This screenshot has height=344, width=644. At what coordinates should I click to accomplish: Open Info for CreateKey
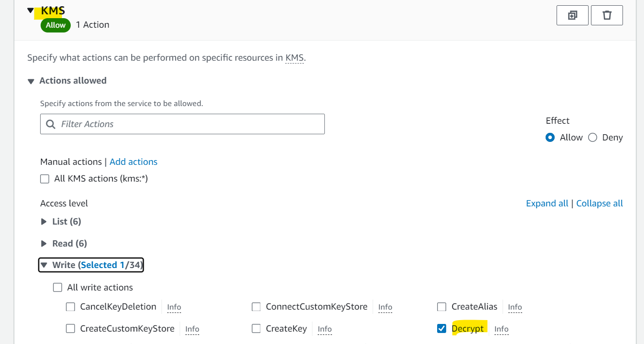325,329
